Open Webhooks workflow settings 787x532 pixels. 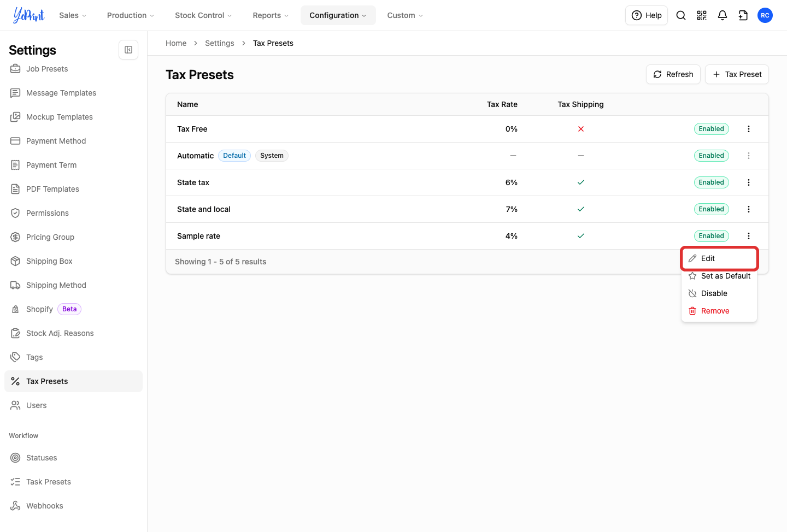(73, 506)
